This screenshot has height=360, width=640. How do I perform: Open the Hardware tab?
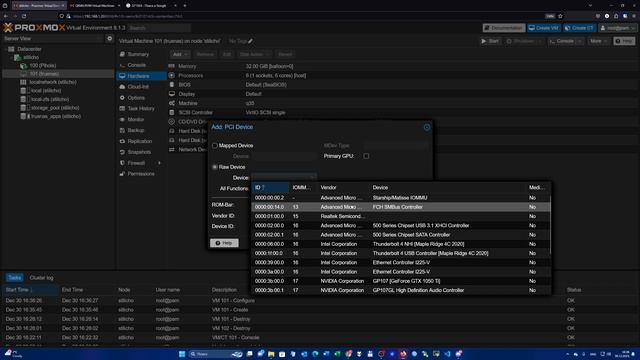[142, 76]
